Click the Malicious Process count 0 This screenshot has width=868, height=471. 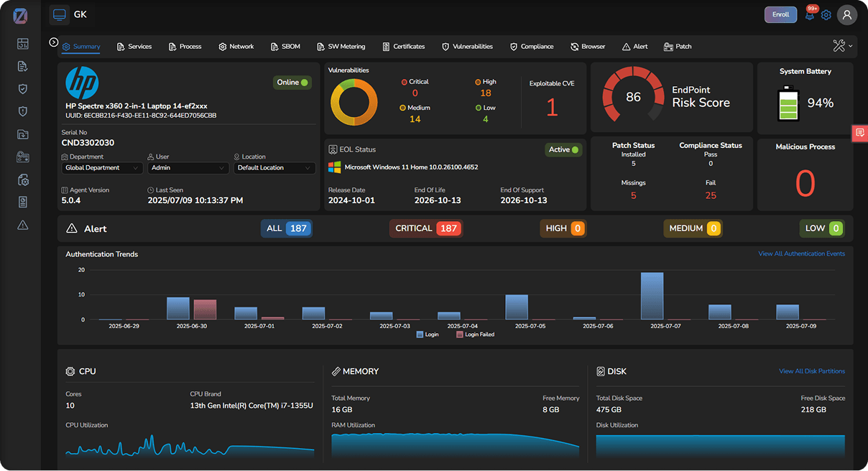[x=805, y=183]
